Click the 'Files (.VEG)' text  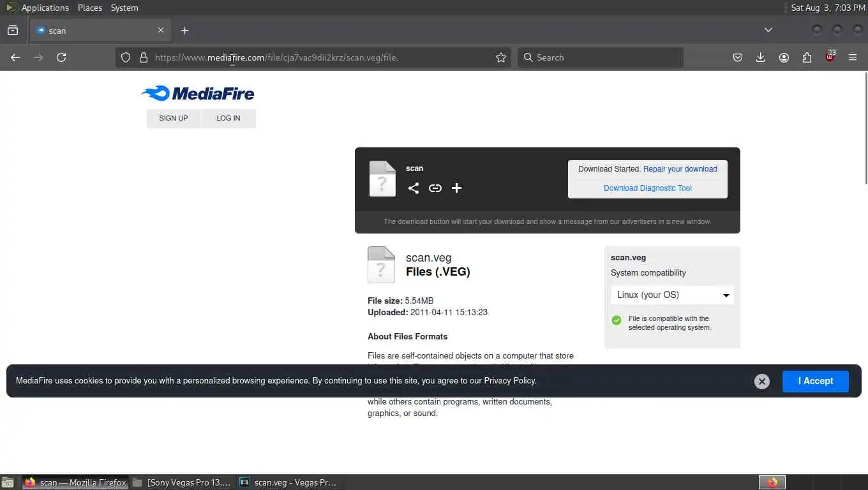438,272
